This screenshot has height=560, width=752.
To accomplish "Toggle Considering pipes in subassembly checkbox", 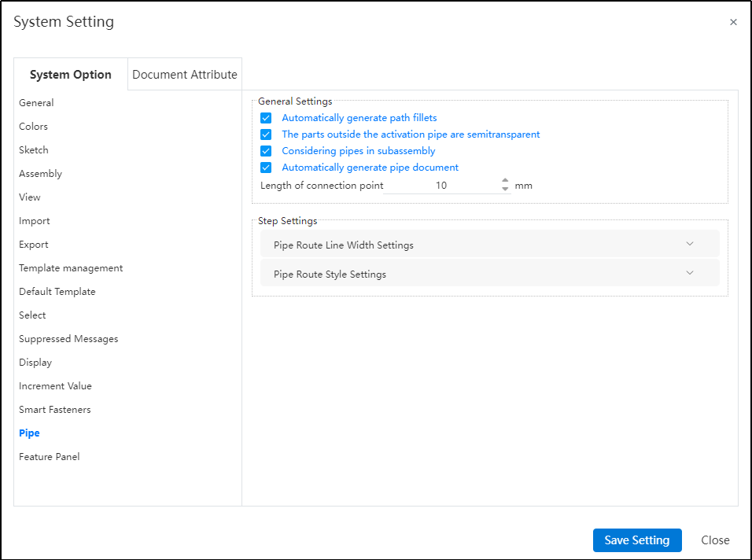I will click(x=266, y=151).
